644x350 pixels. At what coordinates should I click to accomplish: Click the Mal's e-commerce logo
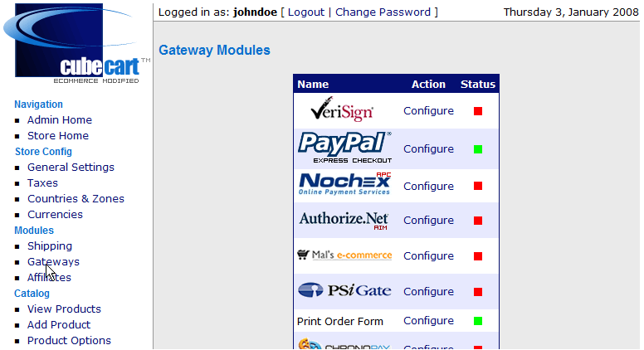click(344, 255)
